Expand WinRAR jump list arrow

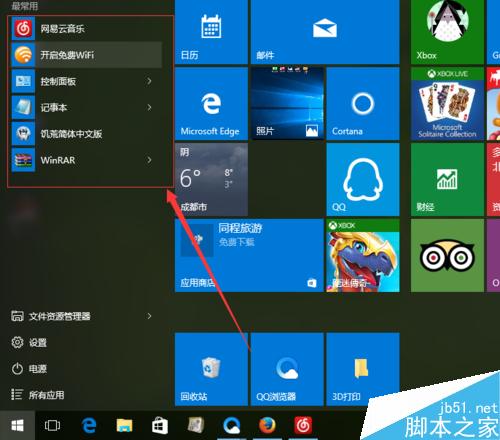coord(149,160)
